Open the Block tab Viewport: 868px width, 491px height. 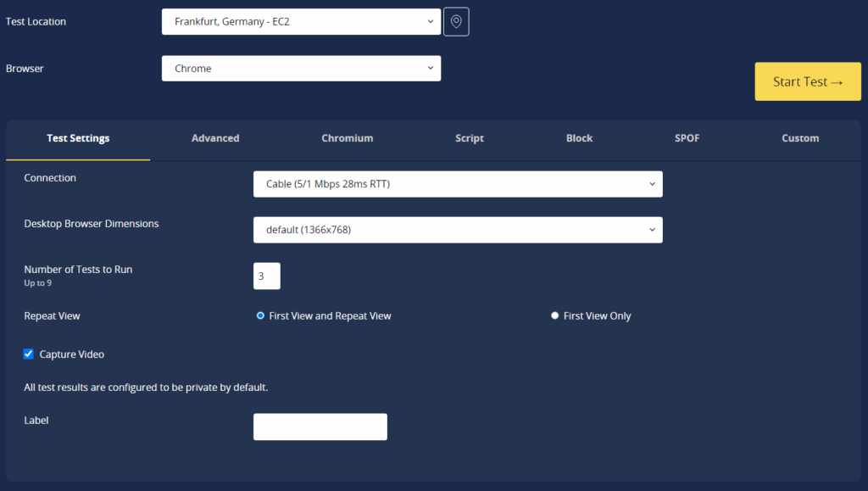tap(579, 138)
